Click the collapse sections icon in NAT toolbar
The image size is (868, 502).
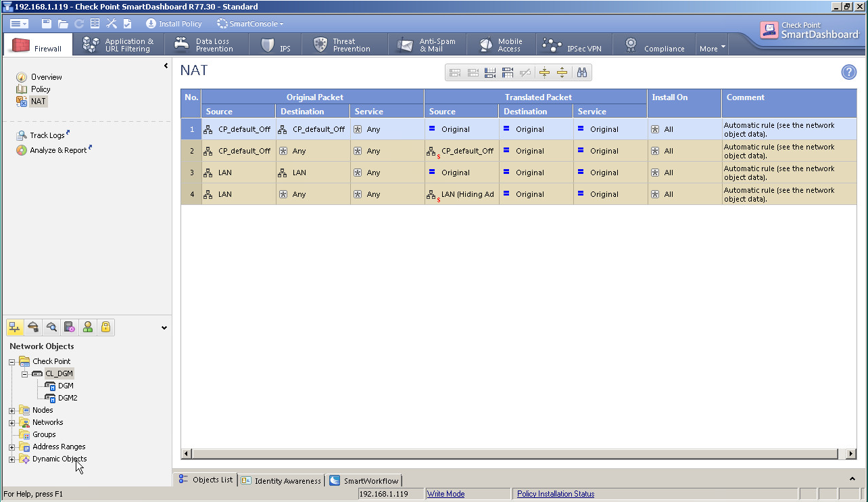pyautogui.click(x=544, y=72)
